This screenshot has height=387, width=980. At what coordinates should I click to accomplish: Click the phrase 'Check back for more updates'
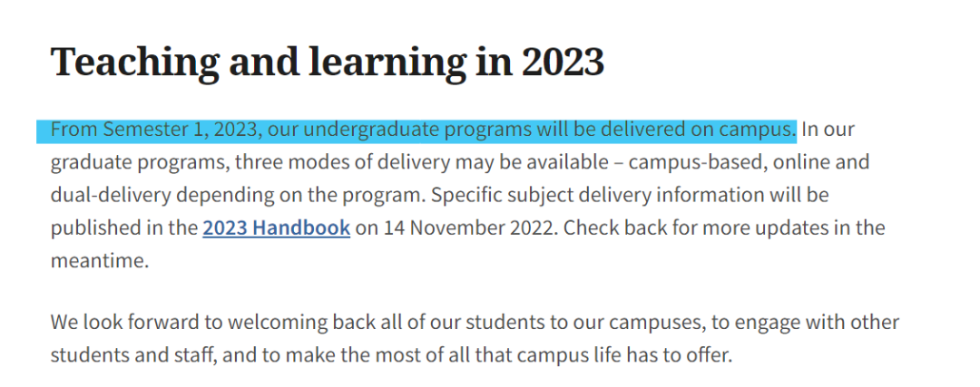click(699, 227)
